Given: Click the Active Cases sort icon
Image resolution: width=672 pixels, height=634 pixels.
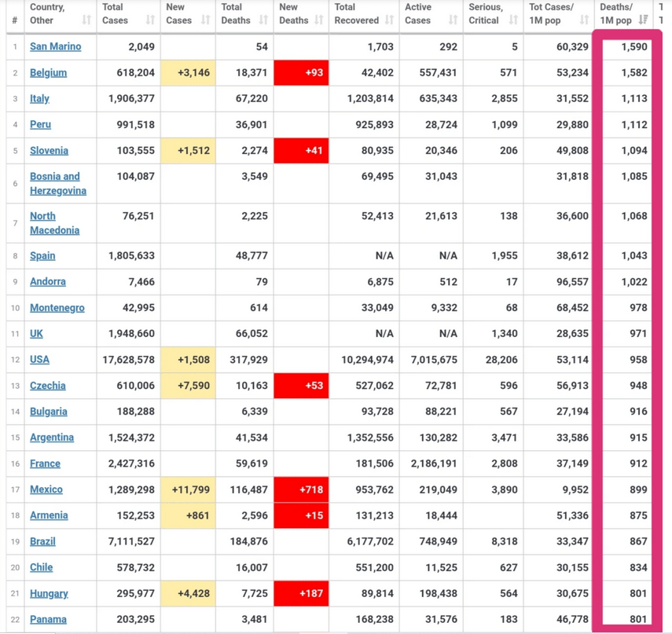Looking at the screenshot, I should [x=453, y=20].
